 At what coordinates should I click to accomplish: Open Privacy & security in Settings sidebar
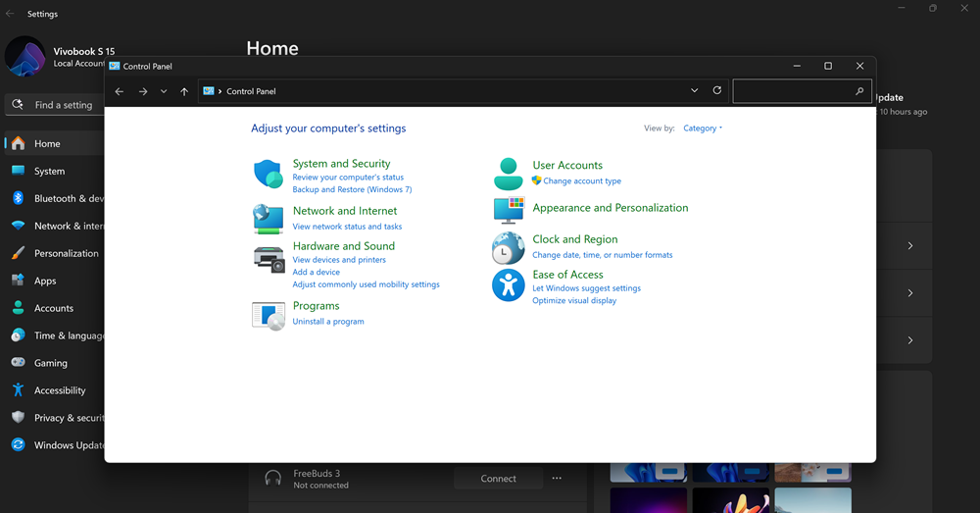point(54,418)
